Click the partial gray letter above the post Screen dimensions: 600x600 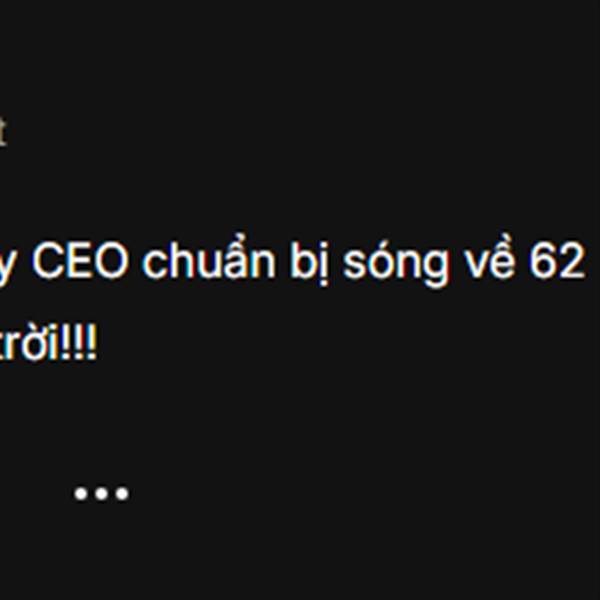click(x=2, y=132)
